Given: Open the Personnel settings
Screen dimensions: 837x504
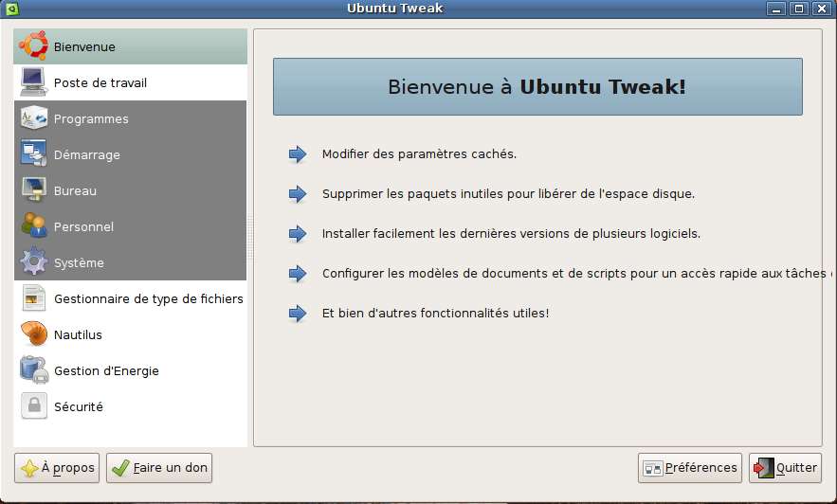Looking at the screenshot, I should (x=130, y=226).
